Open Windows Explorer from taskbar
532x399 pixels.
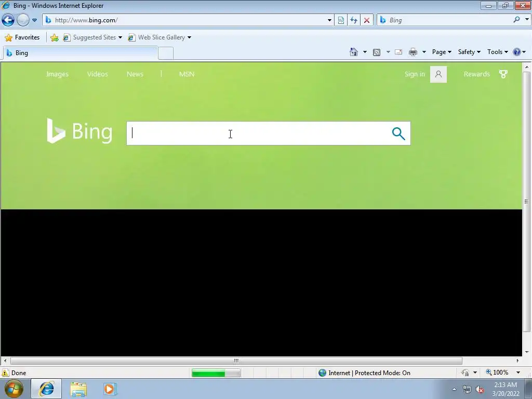(x=78, y=389)
